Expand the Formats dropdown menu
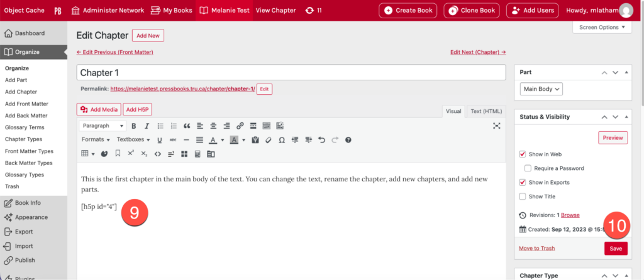The height and width of the screenshot is (280, 644). pyautogui.click(x=96, y=139)
